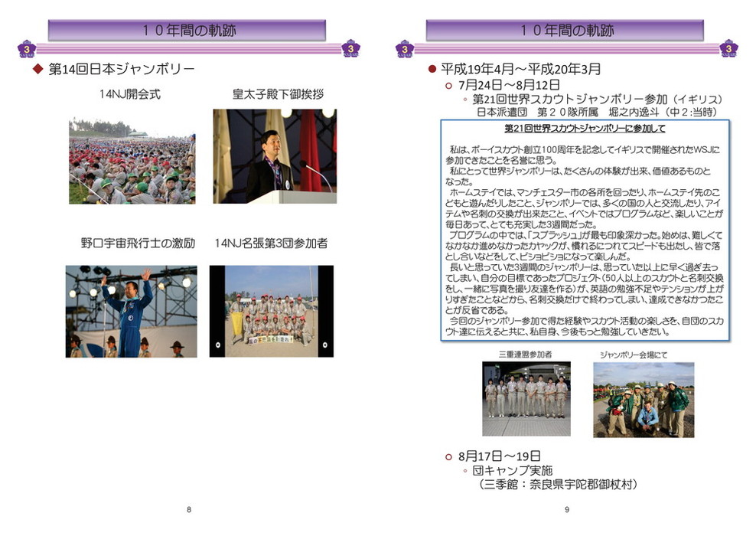Open the 皇太子殿下御挨拶 speech photo
The width and height of the screenshot is (756, 536).
click(x=274, y=156)
